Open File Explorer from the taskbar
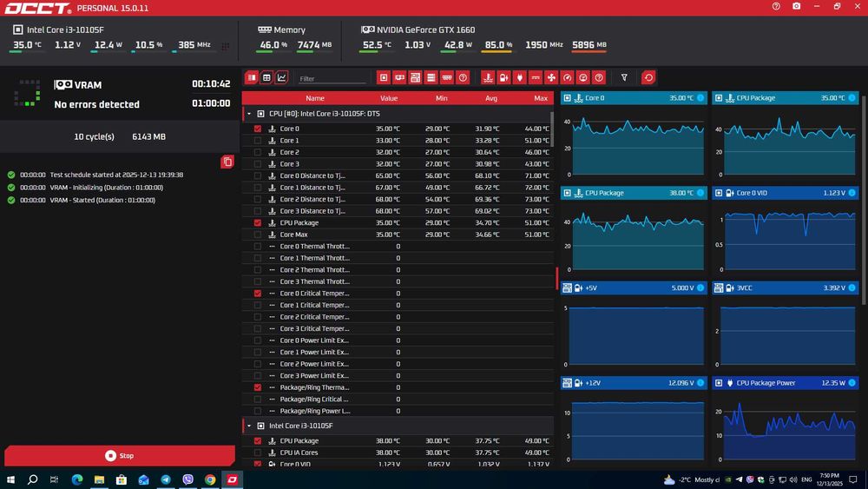This screenshot has width=868, height=489. point(99,479)
